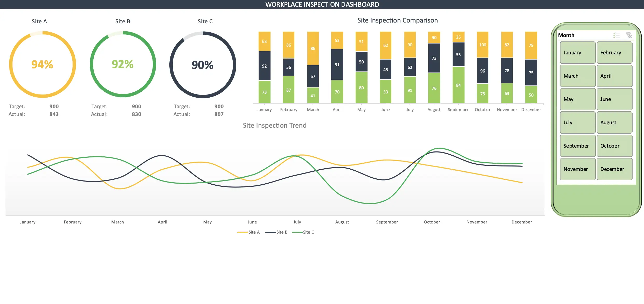The width and height of the screenshot is (644, 304).
Task: Select the Site B 92% donut ring
Action: [123, 64]
